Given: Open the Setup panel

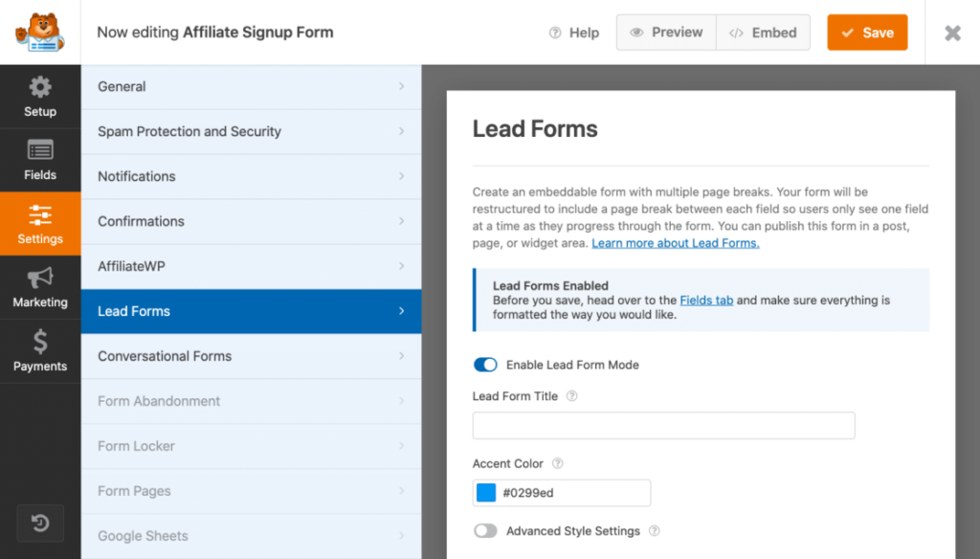Looking at the screenshot, I should pyautogui.click(x=40, y=96).
